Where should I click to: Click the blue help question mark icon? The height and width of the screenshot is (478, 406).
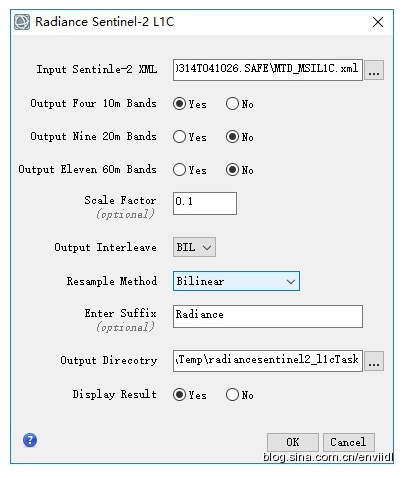30,440
